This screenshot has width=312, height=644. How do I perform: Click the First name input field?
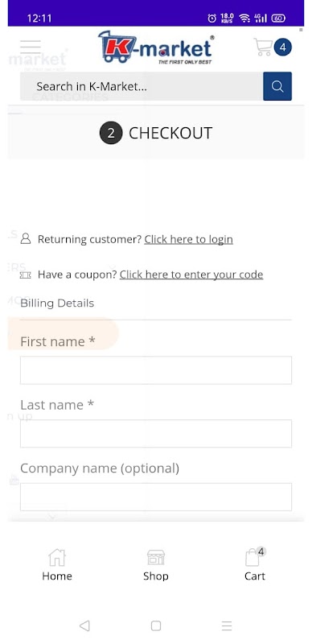(156, 370)
